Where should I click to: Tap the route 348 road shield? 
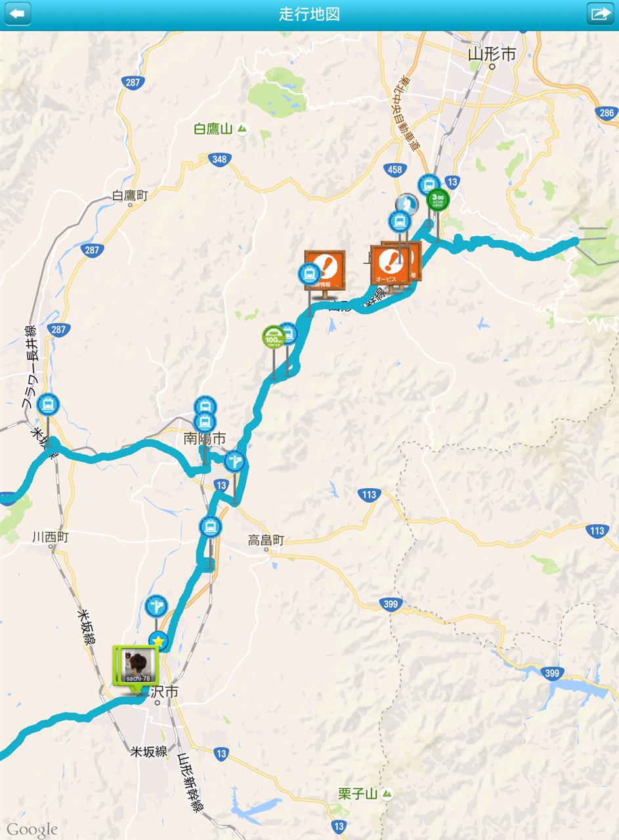[x=219, y=159]
